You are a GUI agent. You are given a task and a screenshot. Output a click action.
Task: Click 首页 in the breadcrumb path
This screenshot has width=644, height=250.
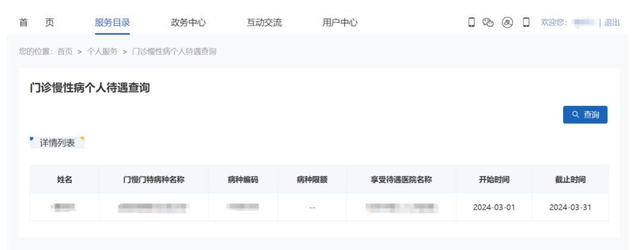point(65,52)
